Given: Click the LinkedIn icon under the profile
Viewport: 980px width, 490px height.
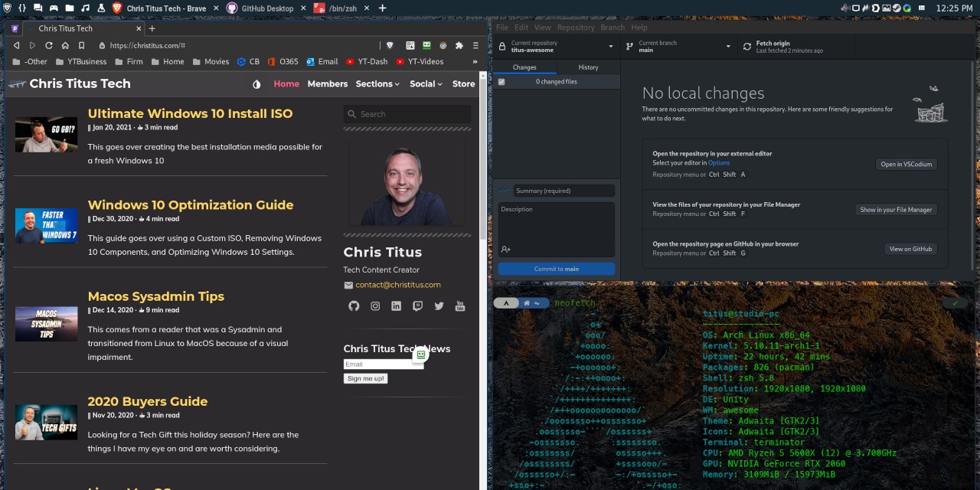Looking at the screenshot, I should point(396,306).
